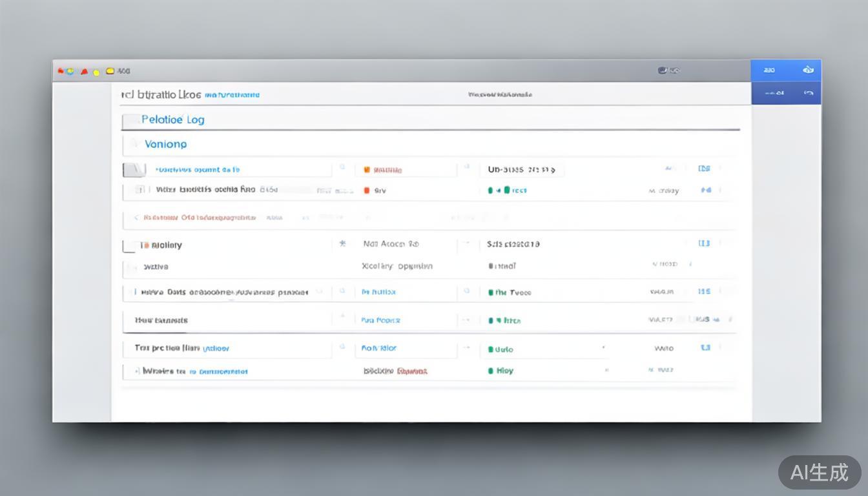868x496 pixels.
Task: Click the blue 'Pa huttox' link
Action: (378, 292)
